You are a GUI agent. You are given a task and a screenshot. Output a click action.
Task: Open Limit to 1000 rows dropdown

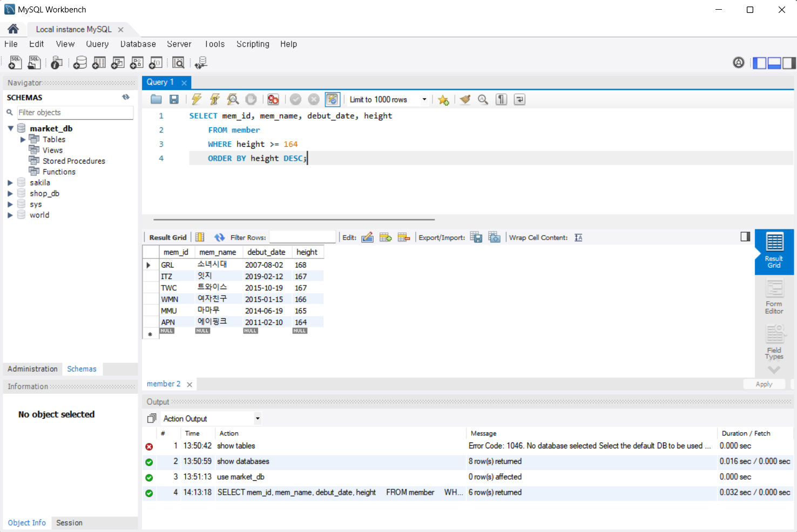click(x=424, y=99)
